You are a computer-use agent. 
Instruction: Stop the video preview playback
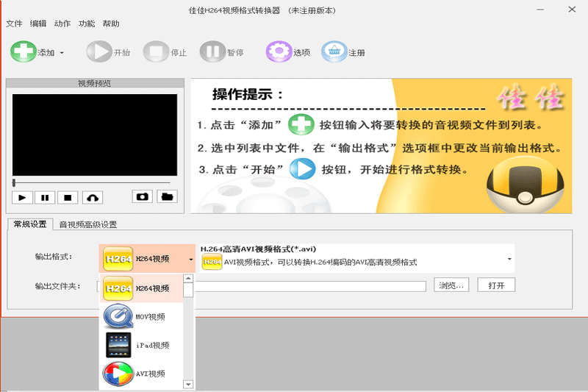click(x=68, y=198)
